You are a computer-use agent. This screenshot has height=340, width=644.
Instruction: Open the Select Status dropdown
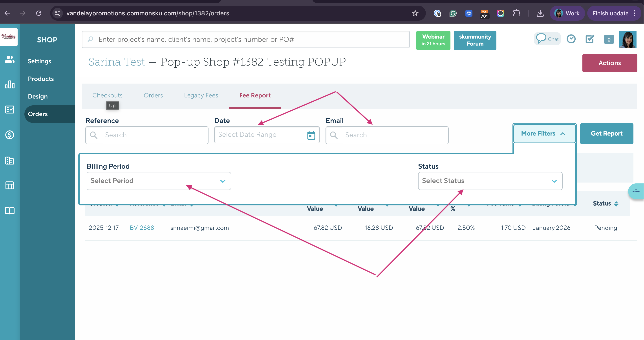tap(490, 181)
